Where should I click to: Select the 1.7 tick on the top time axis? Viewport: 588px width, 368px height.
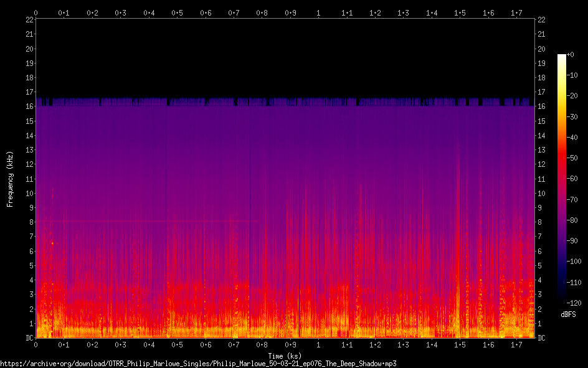[x=517, y=12]
